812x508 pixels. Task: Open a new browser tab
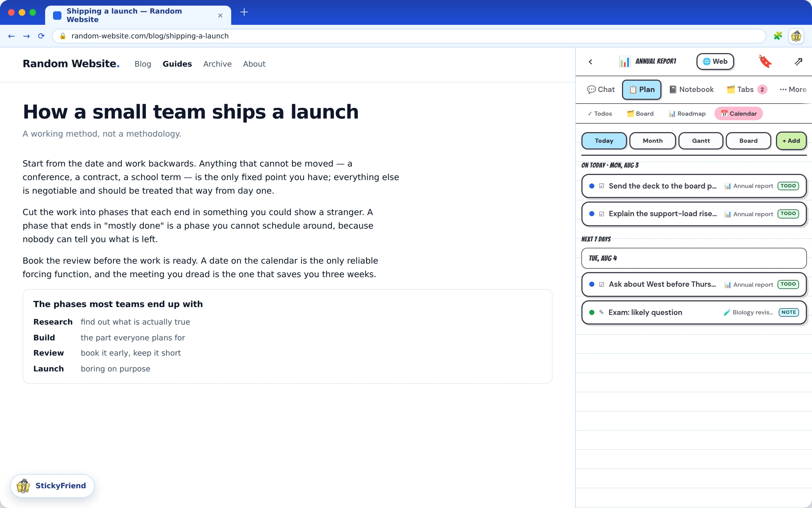[244, 12]
